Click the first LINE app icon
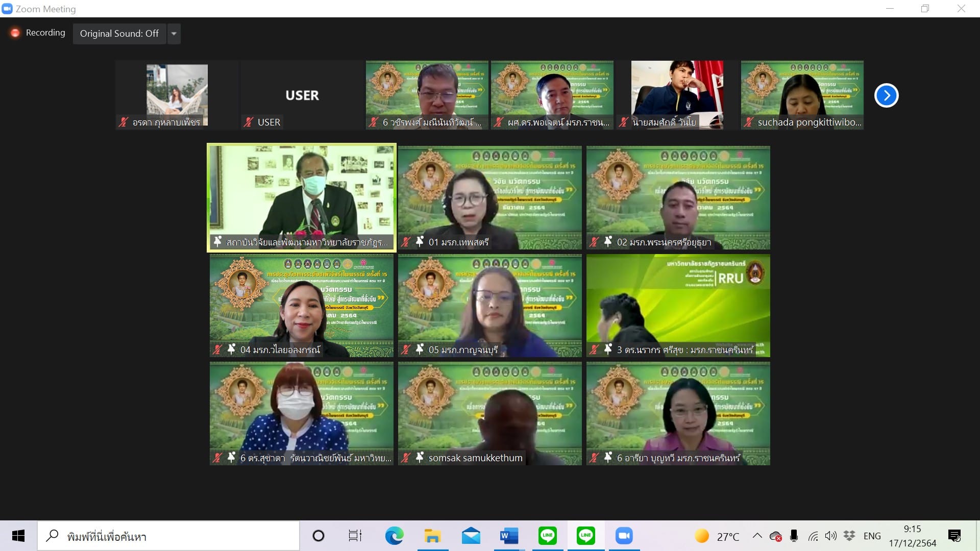Screen dimensions: 980x551 tap(547, 536)
